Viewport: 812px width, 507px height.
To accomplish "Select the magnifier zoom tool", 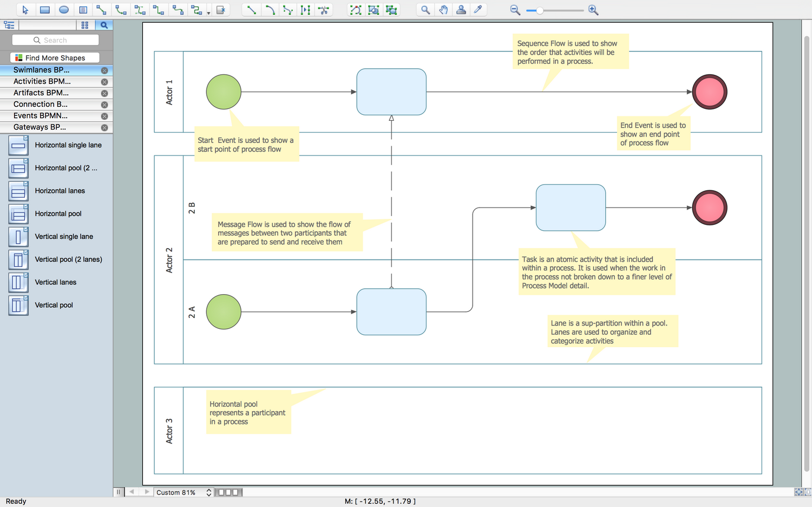I will coord(425,10).
